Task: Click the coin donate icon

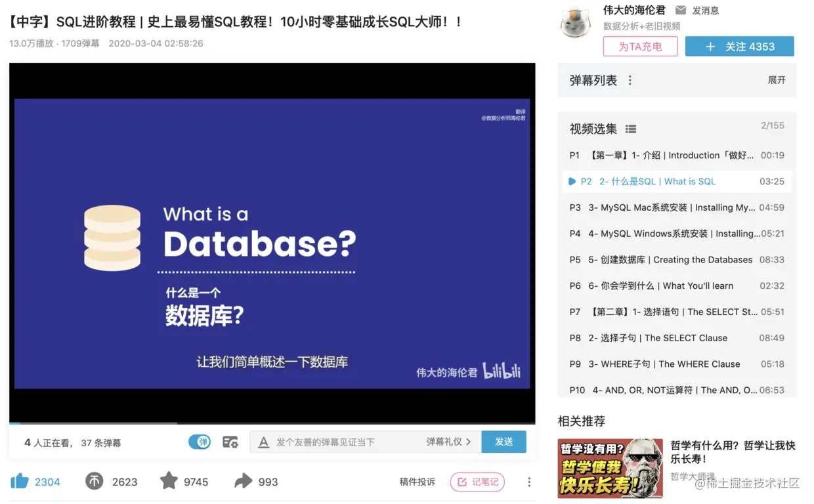Action: (95, 481)
